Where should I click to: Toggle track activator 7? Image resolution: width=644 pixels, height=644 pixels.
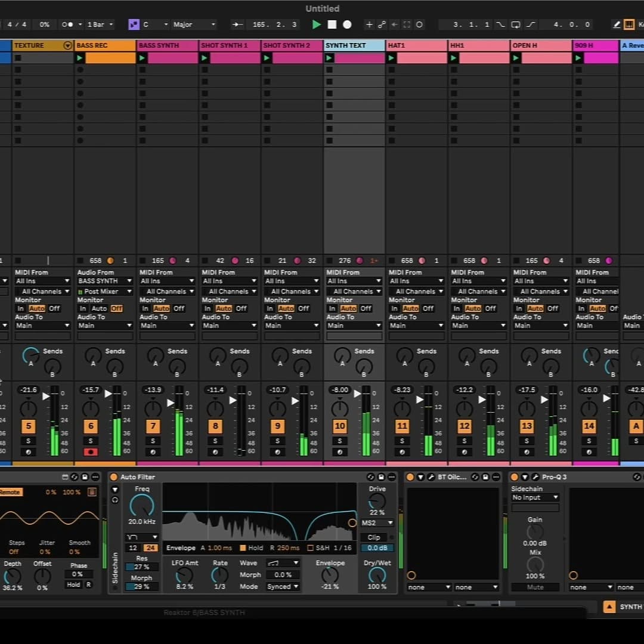[x=153, y=426]
